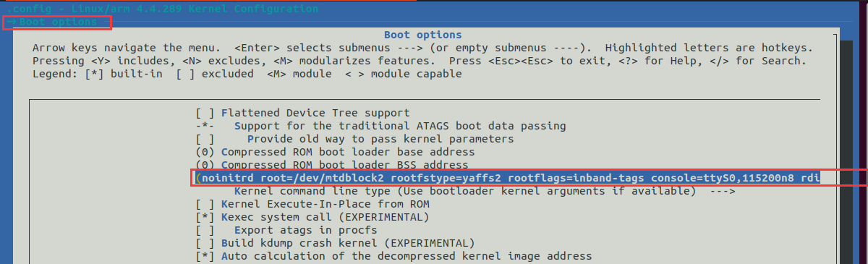Click the Boot options breadcrumb at top
868x264 pixels.
coord(58,22)
